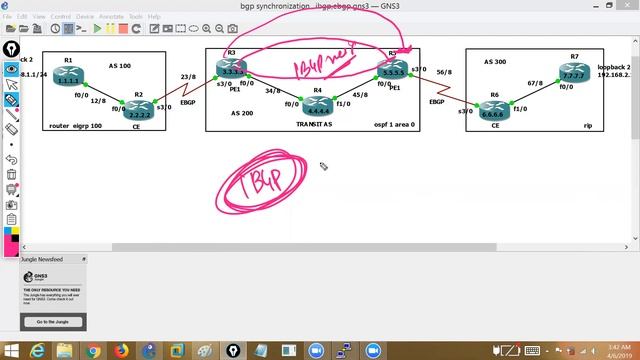The height and width of the screenshot is (360, 640).
Task: Select router R7 with 7.7.7.7
Action: click(574, 73)
